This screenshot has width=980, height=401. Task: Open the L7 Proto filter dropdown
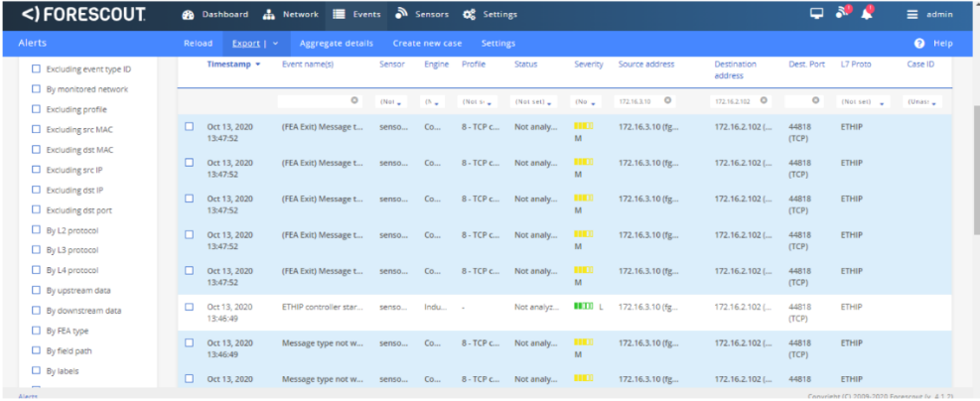[863, 101]
